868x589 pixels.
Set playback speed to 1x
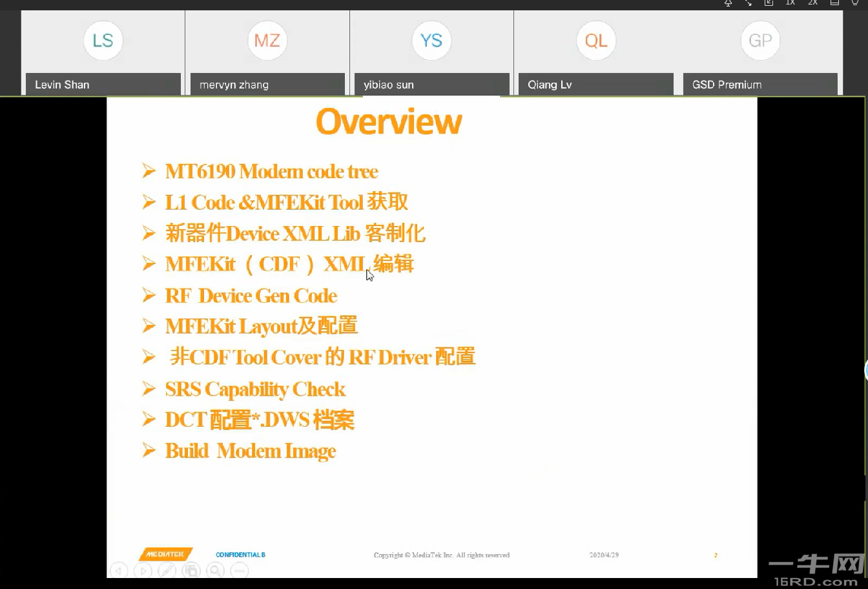tap(790, 3)
